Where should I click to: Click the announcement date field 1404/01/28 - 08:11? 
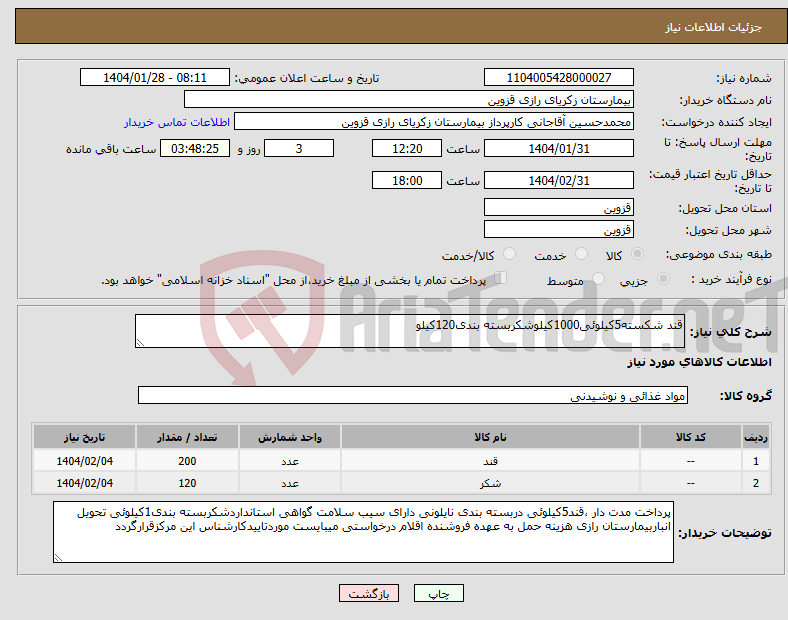[x=155, y=77]
